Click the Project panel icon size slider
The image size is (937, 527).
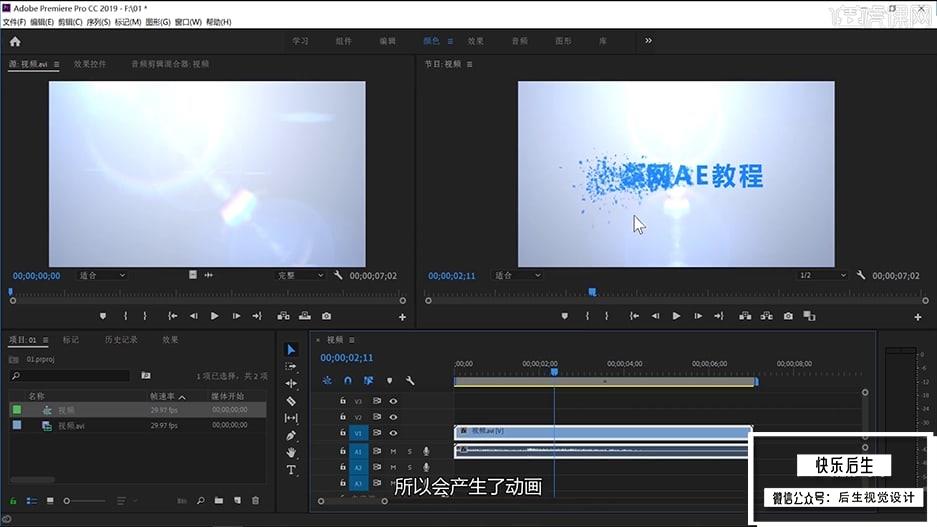84,501
